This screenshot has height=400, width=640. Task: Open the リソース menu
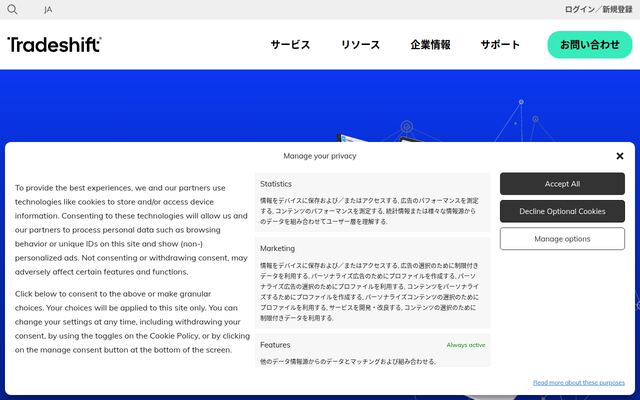[360, 44]
